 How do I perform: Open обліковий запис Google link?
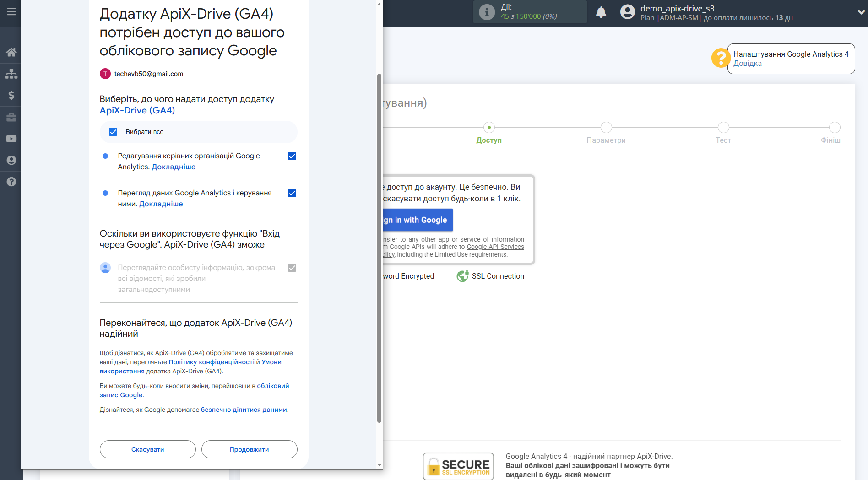click(x=195, y=390)
